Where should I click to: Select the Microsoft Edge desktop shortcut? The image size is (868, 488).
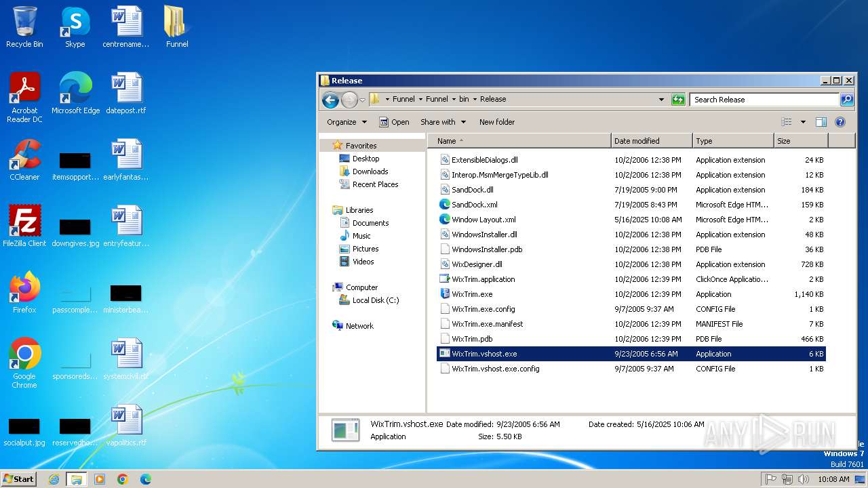coord(75,94)
